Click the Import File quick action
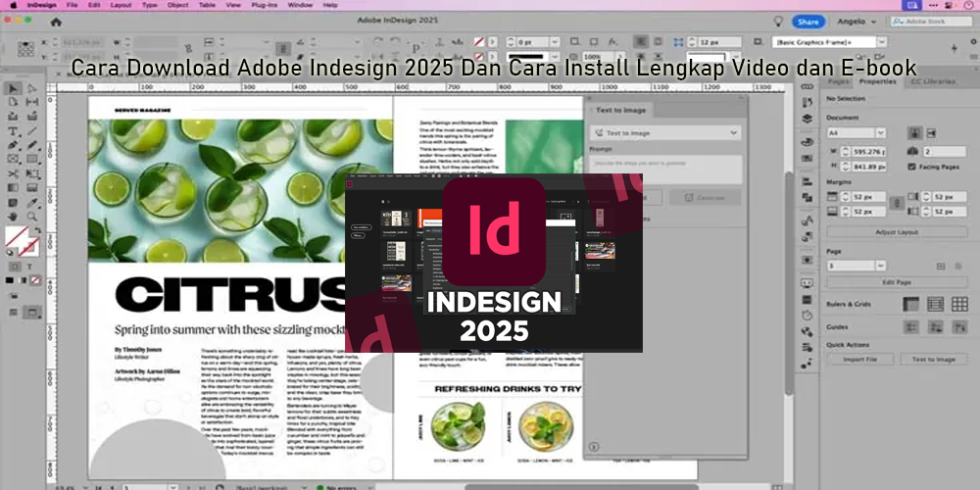The width and height of the screenshot is (980, 490). 860,360
